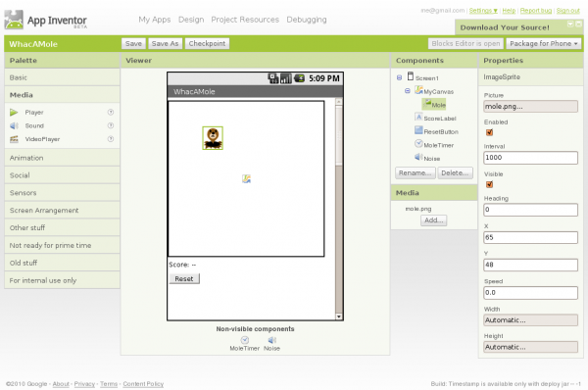This screenshot has width=588, height=390.
Task: Click the Speed input field
Action: pos(530,292)
